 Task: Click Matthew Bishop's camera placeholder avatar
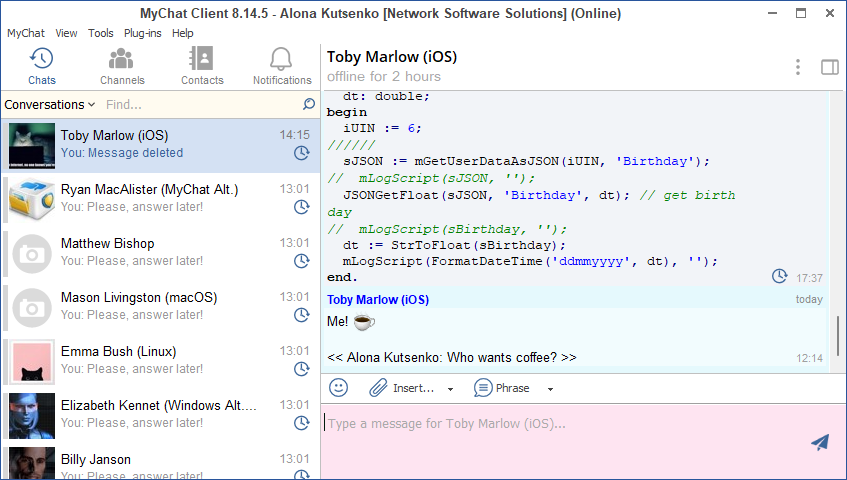(x=32, y=254)
